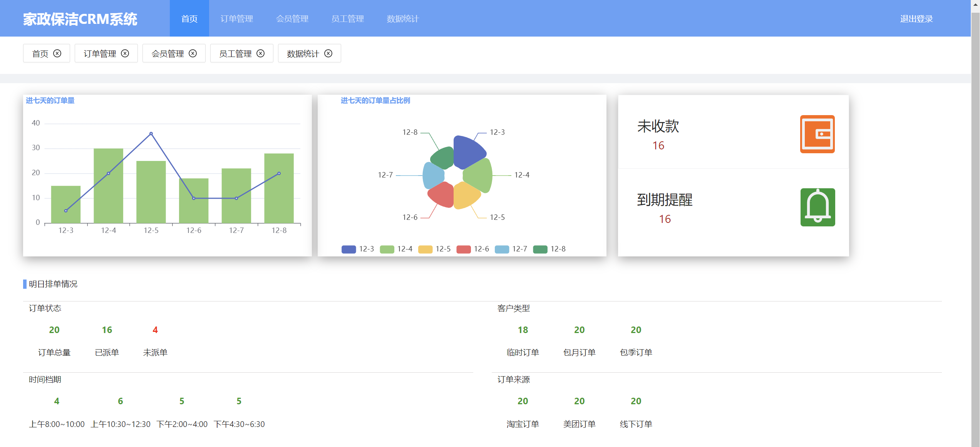Screen dimensions: 980x447
Task: Click the 明日排单情况 section heading
Action: coord(53,284)
